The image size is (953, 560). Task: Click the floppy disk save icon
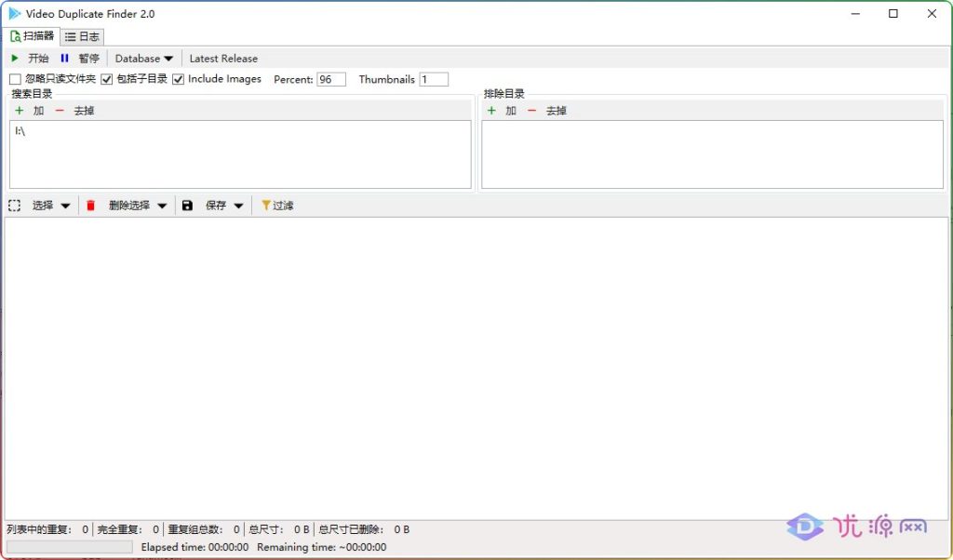pos(187,206)
